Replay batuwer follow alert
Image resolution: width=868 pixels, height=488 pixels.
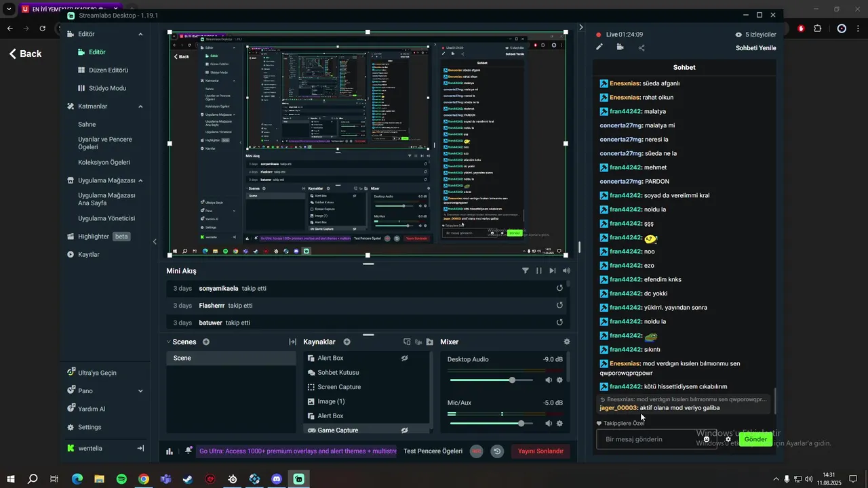559,323
